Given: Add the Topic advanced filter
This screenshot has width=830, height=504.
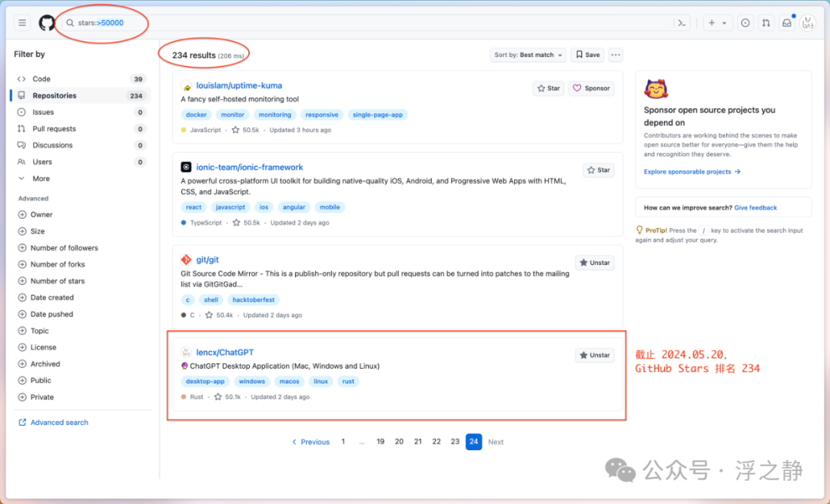Looking at the screenshot, I should (33, 331).
